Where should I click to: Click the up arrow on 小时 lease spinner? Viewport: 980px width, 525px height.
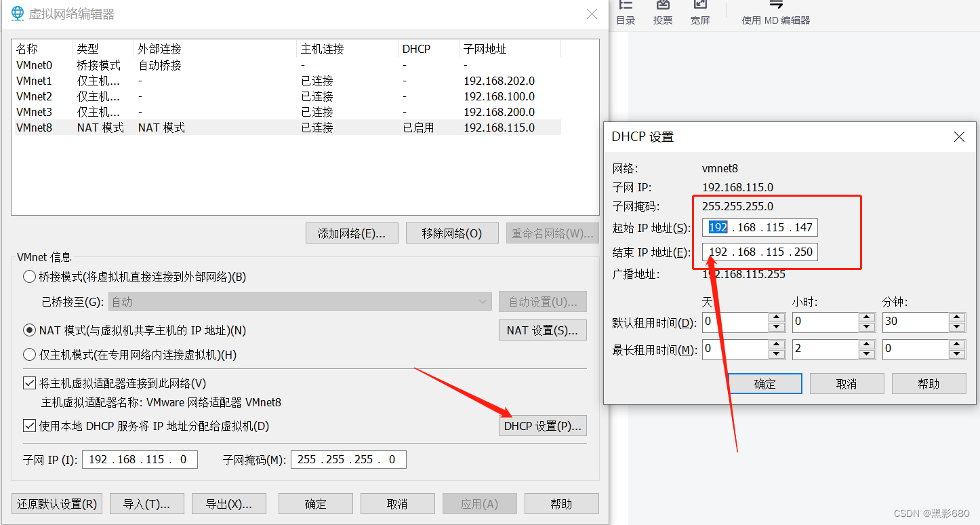coord(866,317)
